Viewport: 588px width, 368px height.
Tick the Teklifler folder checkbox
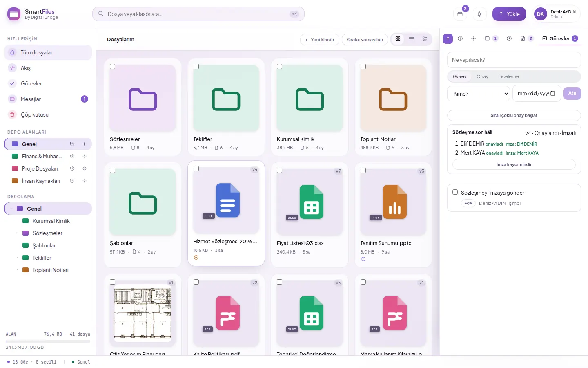coord(196,67)
